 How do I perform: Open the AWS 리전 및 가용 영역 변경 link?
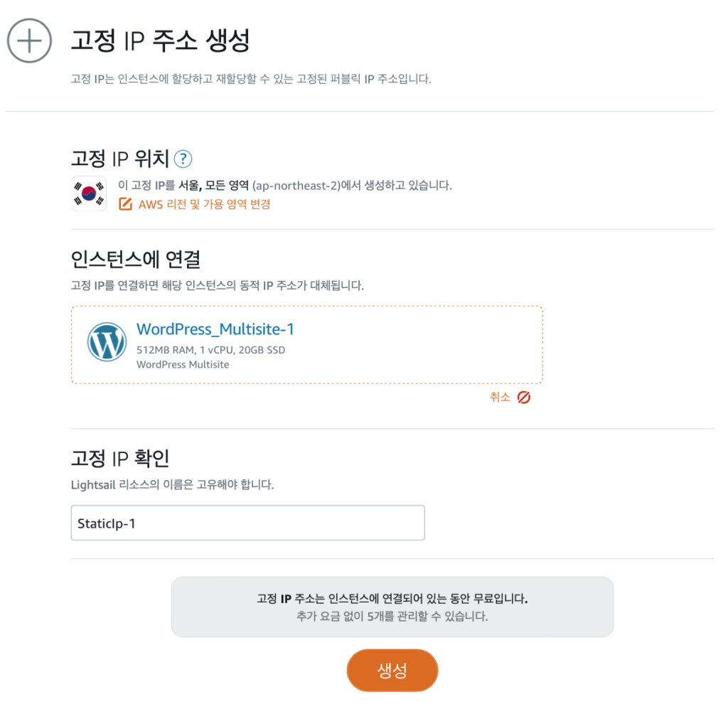(204, 204)
